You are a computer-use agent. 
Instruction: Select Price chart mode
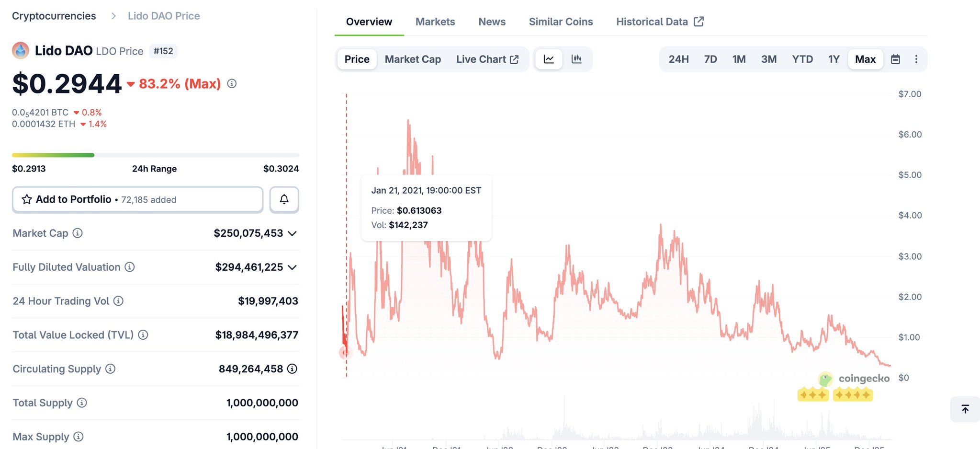357,59
